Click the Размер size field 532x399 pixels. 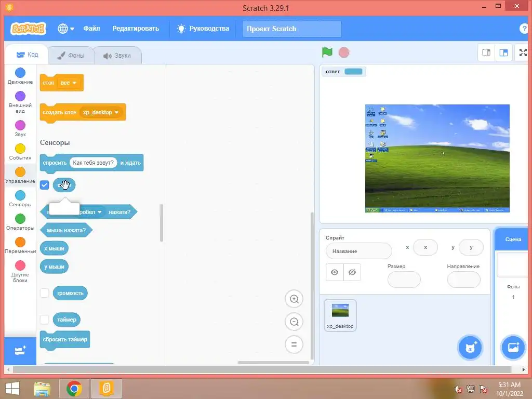coord(404,280)
